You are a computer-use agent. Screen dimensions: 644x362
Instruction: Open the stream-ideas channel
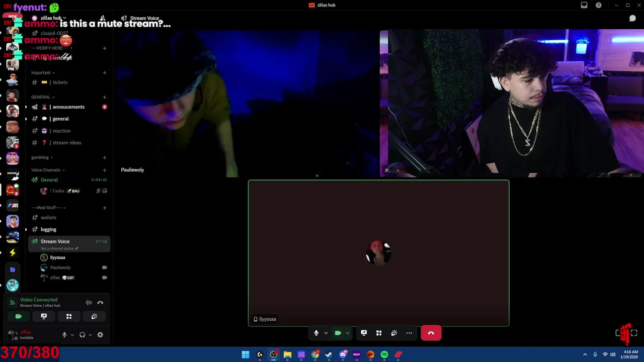[x=69, y=143]
